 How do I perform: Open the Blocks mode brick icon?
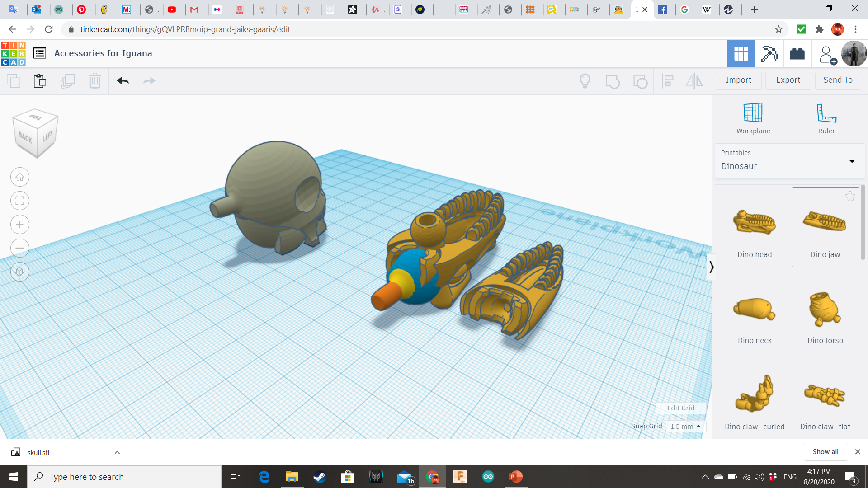(797, 54)
